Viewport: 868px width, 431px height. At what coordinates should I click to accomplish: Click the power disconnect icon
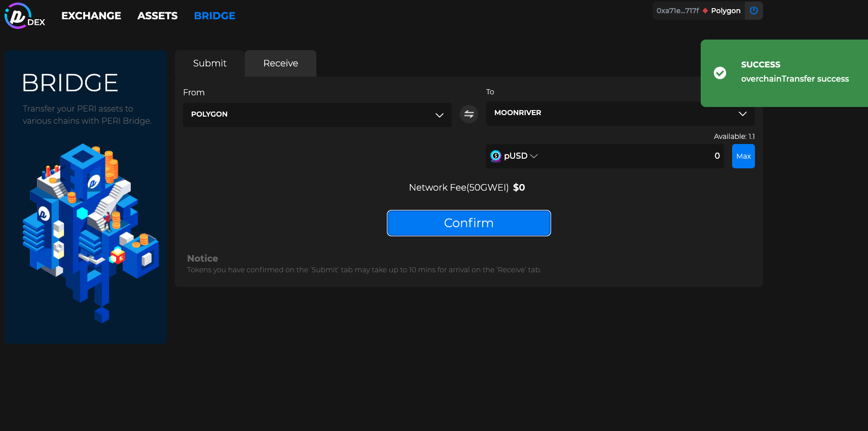click(753, 11)
